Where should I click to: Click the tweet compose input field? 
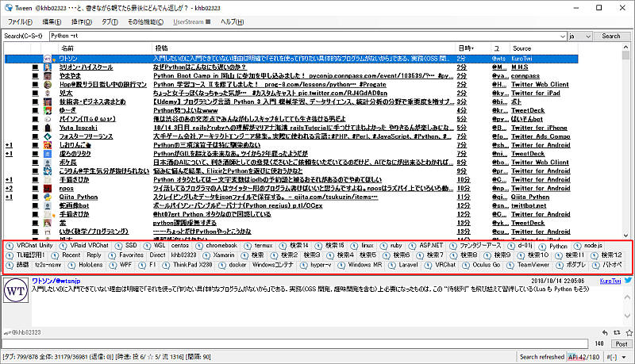tap(294, 344)
